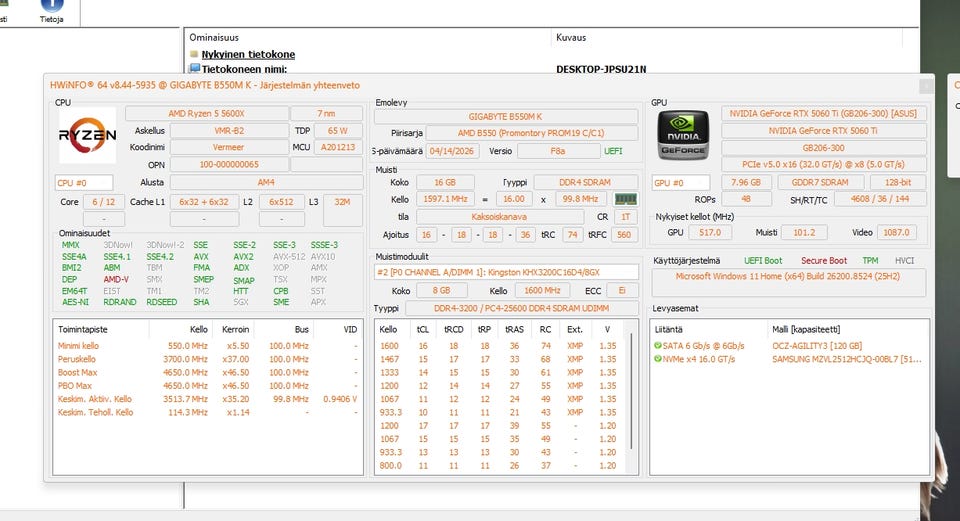Click the AVX2 feature flag
Screen dimensions: 960x521
[x=243, y=257]
